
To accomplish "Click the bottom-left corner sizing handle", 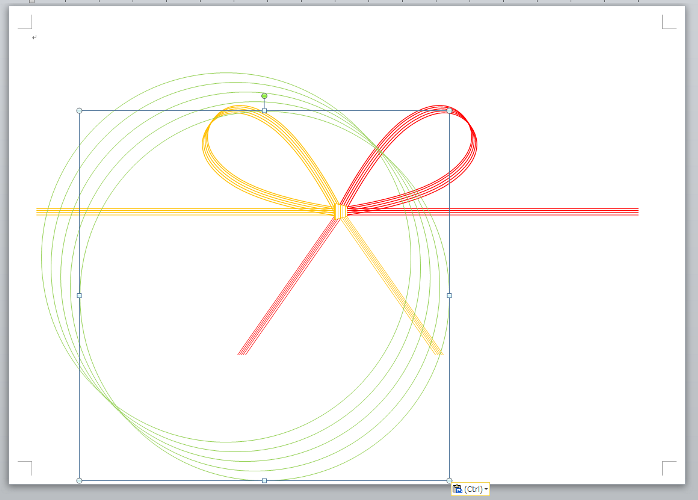I will pos(79,480).
